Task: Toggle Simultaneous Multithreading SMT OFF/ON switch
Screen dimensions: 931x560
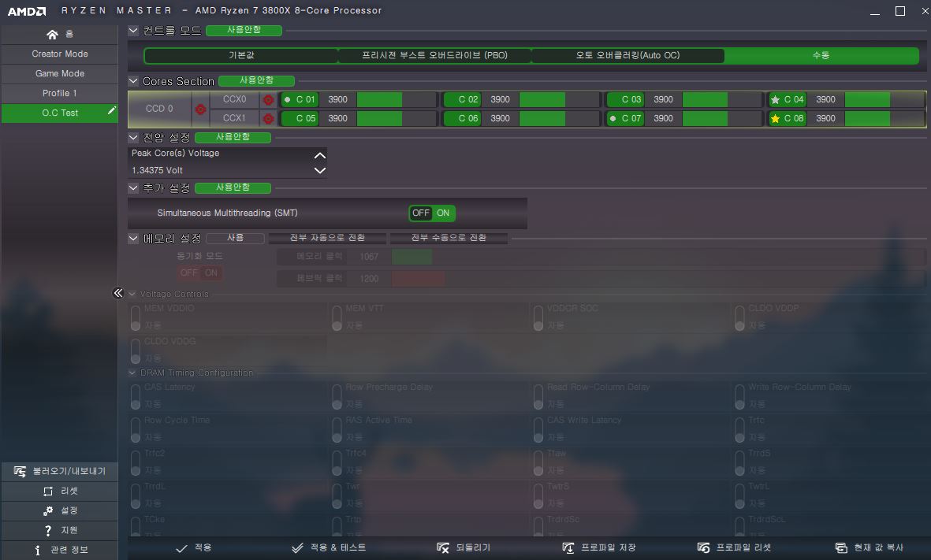Action: click(x=432, y=213)
